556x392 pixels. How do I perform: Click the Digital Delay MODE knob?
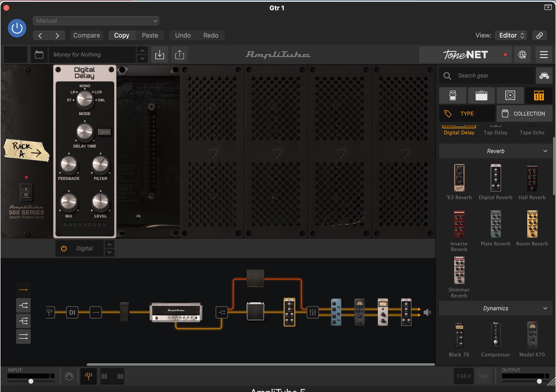[x=85, y=99]
